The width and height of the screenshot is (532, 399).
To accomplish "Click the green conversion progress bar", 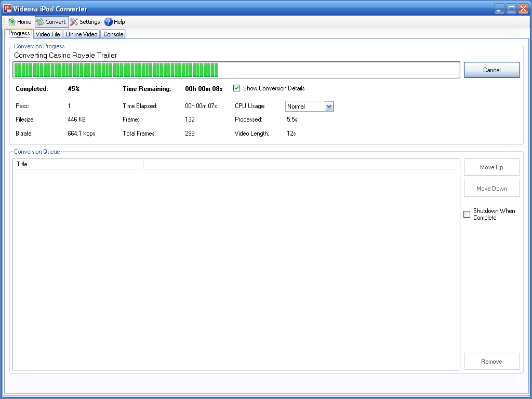I will click(236, 70).
